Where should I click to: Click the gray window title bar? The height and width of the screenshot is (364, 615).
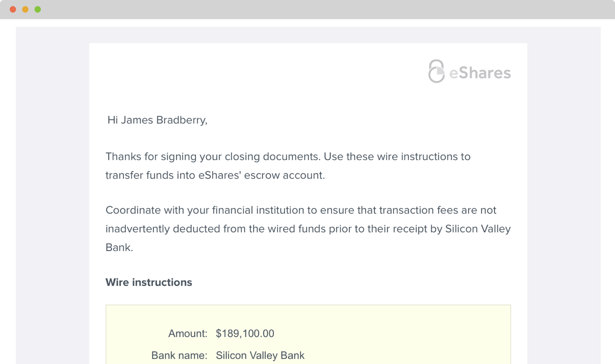pyautogui.click(x=307, y=10)
